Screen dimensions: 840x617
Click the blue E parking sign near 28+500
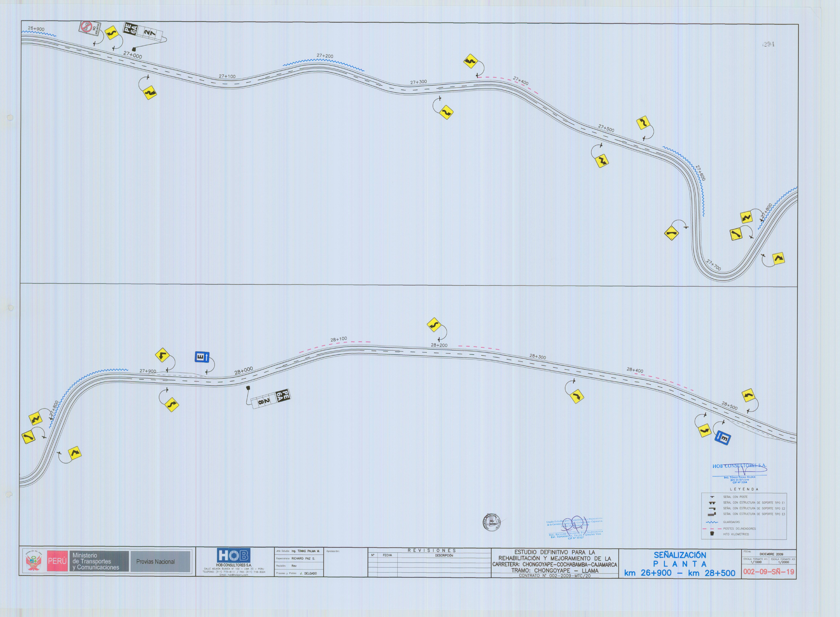tap(722, 438)
